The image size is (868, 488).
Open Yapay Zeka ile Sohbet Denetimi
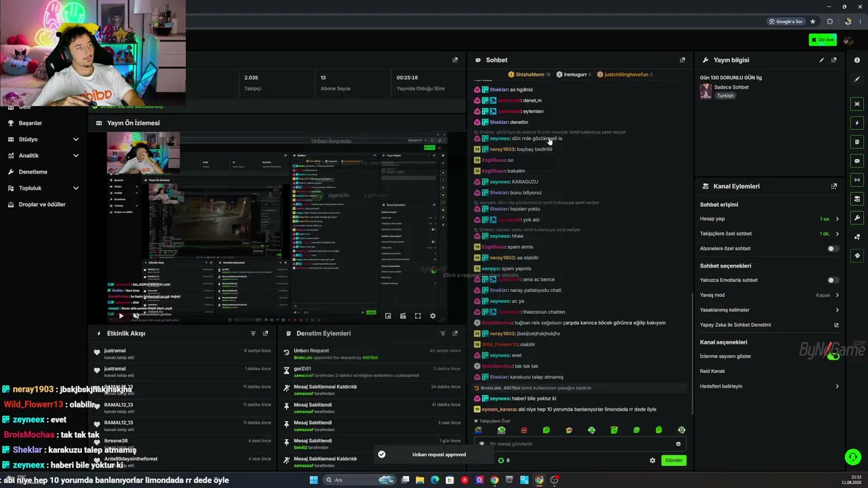tap(770, 325)
